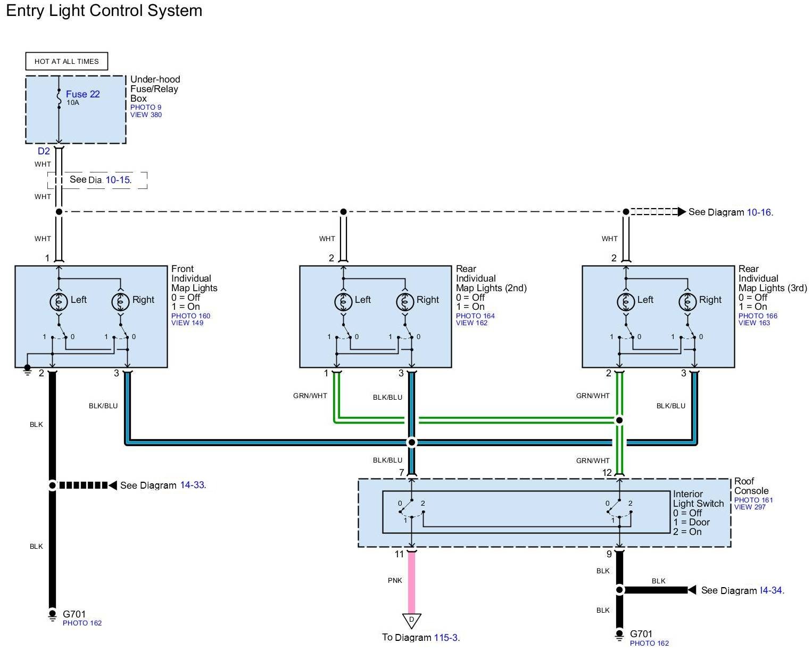Click the arrowhead beside See Diagram 14-33
812x651 pixels.
pyautogui.click(x=112, y=485)
